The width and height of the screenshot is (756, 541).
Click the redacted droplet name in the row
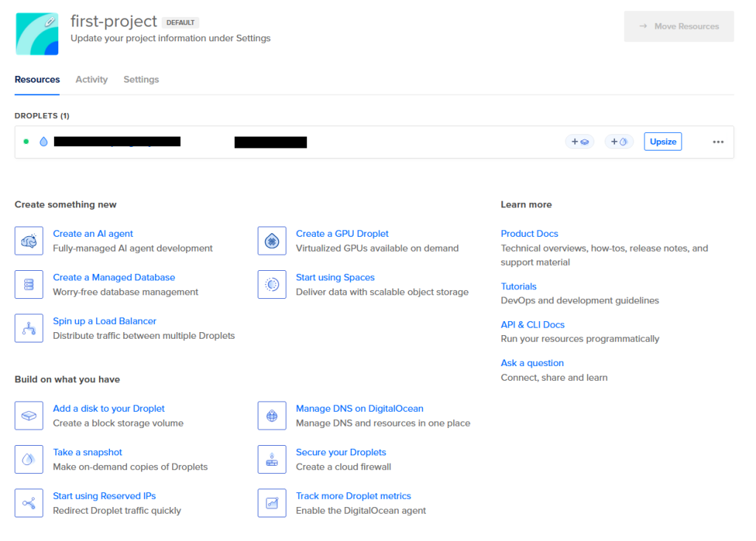(x=117, y=141)
